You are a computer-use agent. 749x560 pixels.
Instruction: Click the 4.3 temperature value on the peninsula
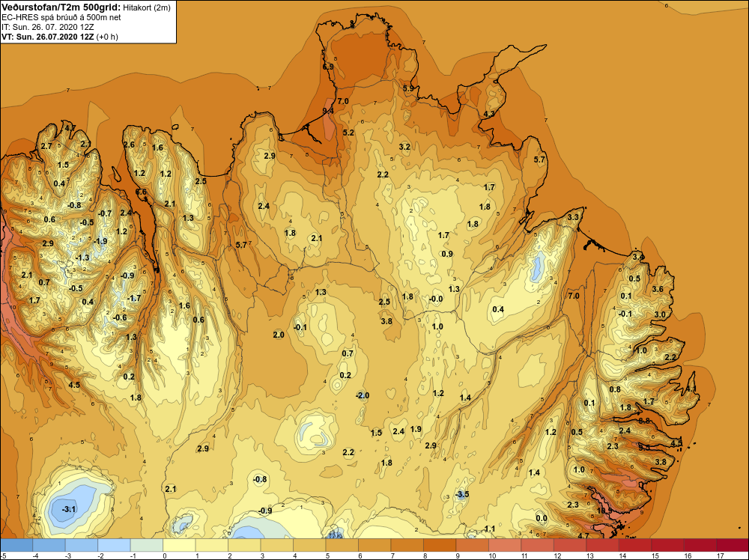(489, 114)
